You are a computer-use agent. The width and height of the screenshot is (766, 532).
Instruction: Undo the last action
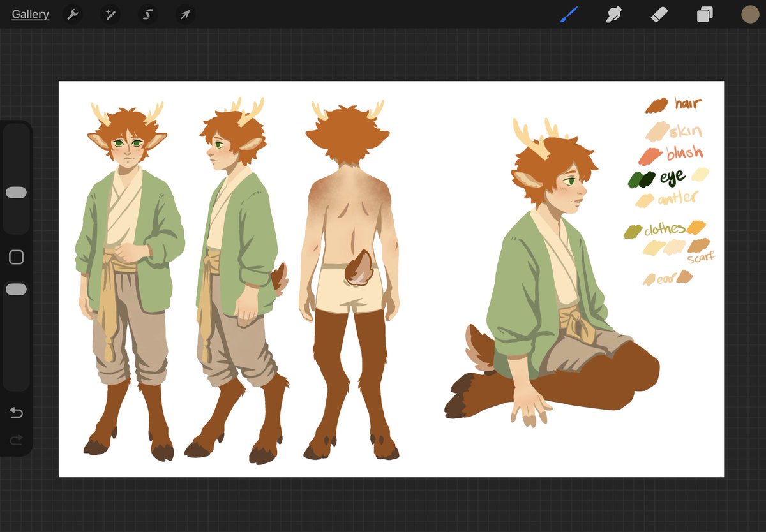(x=16, y=413)
